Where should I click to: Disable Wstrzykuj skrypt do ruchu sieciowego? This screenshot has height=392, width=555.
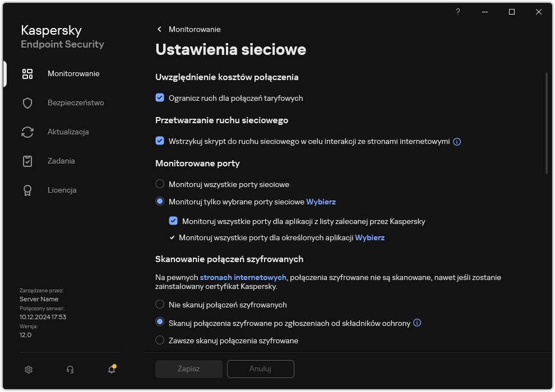coord(160,141)
